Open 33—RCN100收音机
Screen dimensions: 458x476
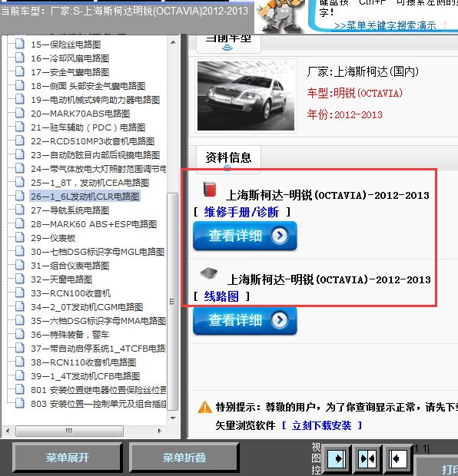[x=71, y=293]
